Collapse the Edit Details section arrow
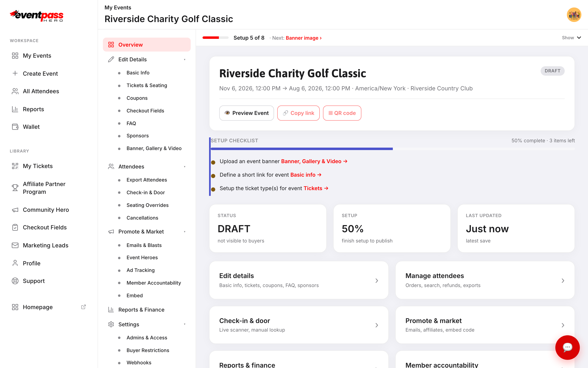588x368 pixels. [185, 60]
